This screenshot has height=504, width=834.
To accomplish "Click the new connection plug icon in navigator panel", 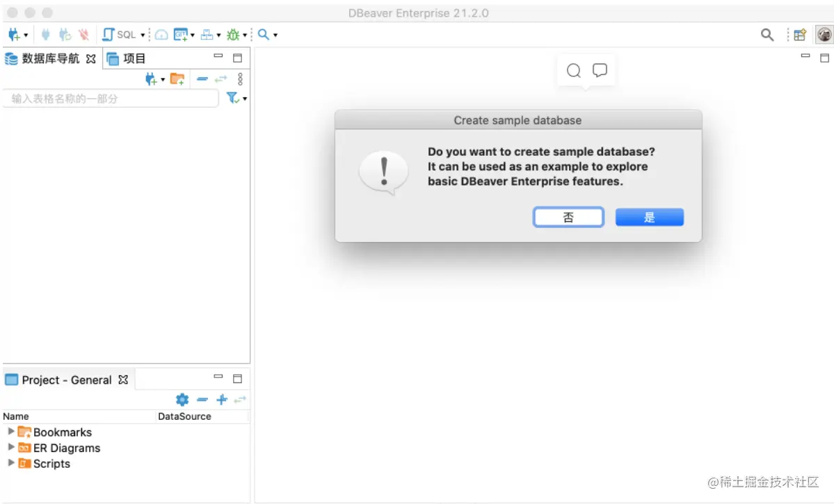I will 151,79.
